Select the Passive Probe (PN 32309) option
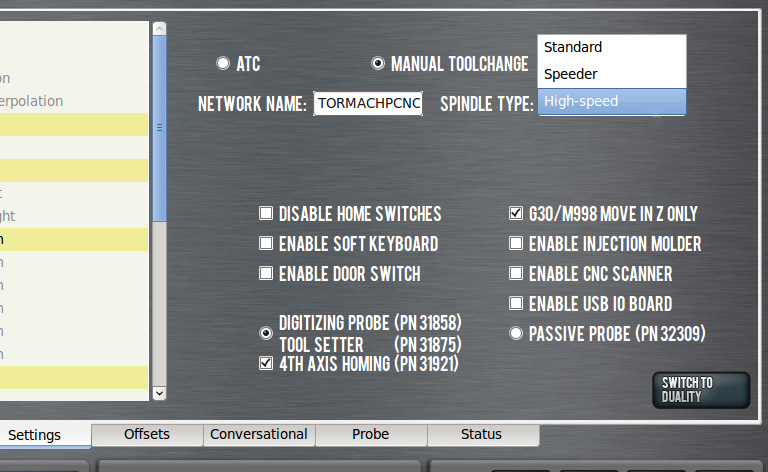 click(x=516, y=333)
